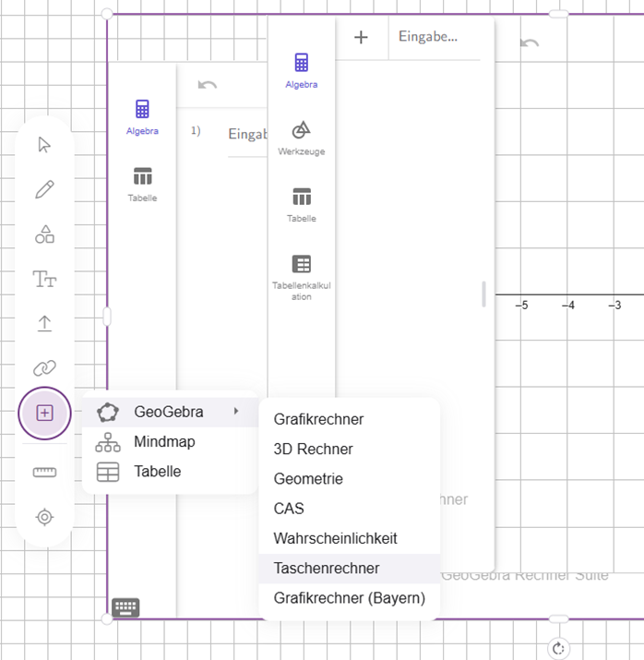
Task: Click the link embed icon
Action: pyautogui.click(x=44, y=368)
